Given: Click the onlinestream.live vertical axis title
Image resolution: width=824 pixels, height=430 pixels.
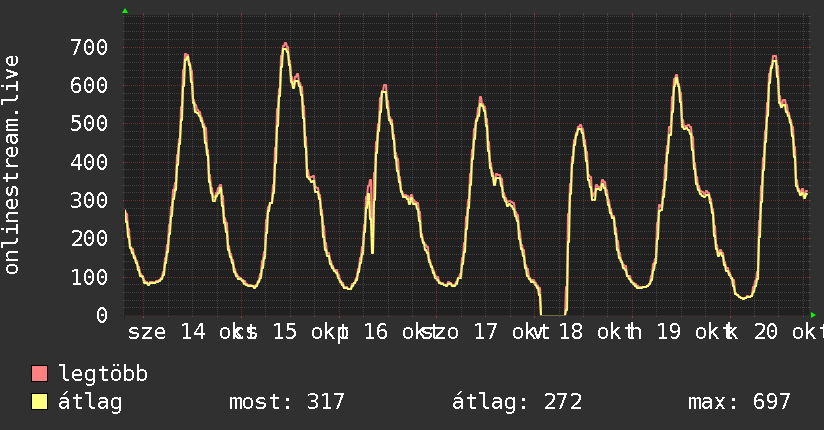Looking at the screenshot, I should [12, 165].
